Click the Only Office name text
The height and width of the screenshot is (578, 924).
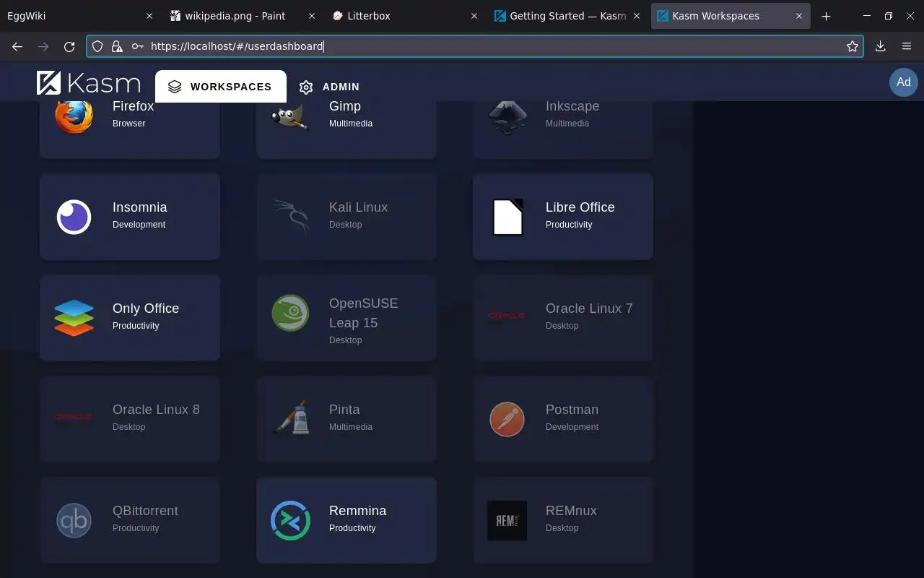(146, 308)
